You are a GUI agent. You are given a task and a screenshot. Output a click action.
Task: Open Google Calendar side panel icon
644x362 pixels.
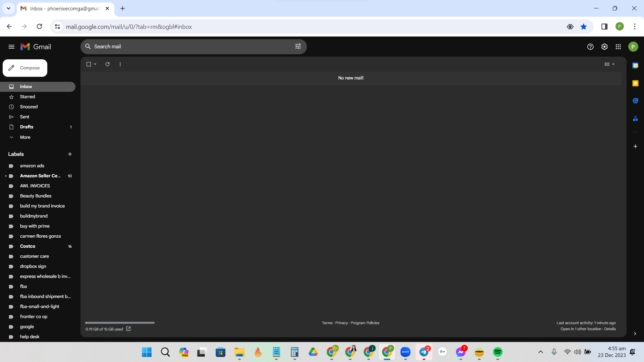635,66
